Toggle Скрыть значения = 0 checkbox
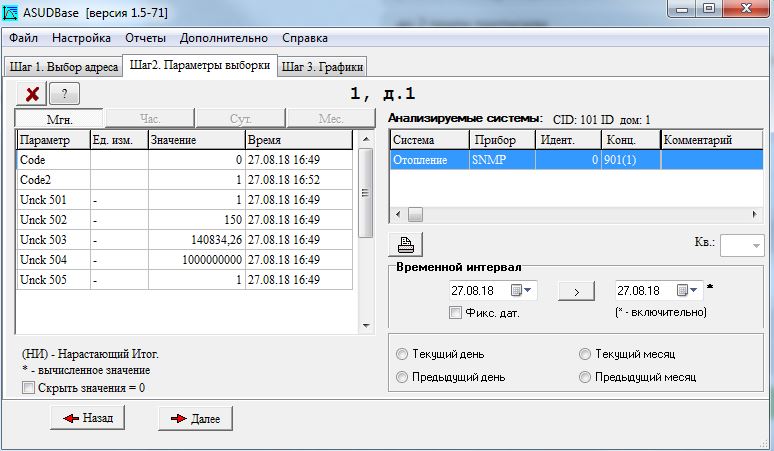Viewport: 774px width, 451px height. (x=28, y=388)
